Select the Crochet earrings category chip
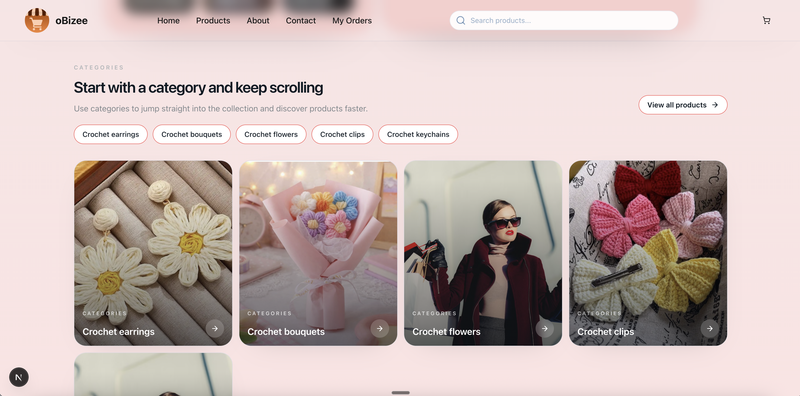800x396 pixels. click(x=111, y=134)
